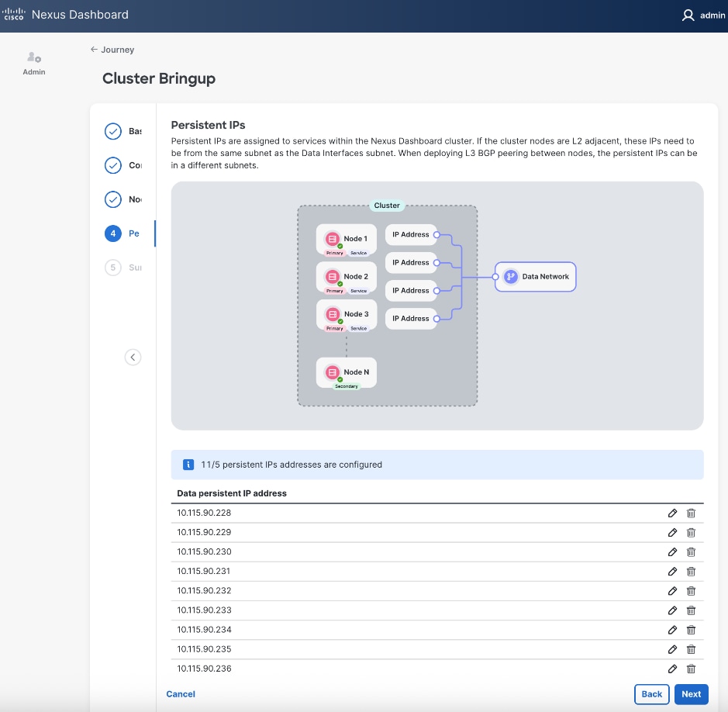Select step 4 Persistent IPs
The height and width of the screenshot is (712, 728).
pyautogui.click(x=113, y=233)
